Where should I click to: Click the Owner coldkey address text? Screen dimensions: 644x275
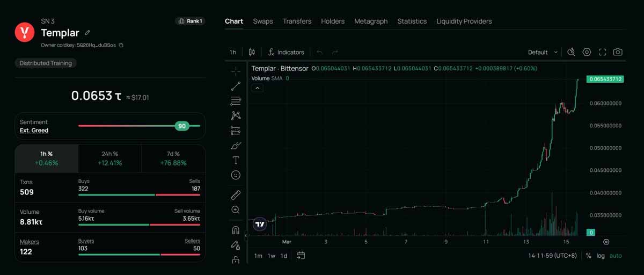[x=78, y=45]
